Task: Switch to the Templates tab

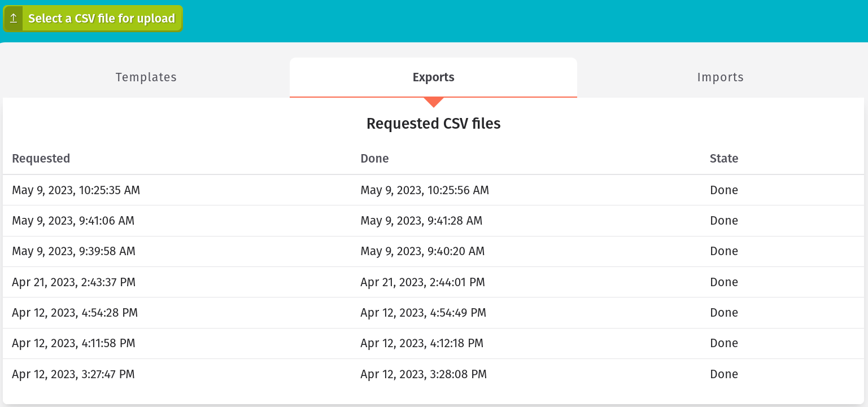Action: pyautogui.click(x=146, y=77)
